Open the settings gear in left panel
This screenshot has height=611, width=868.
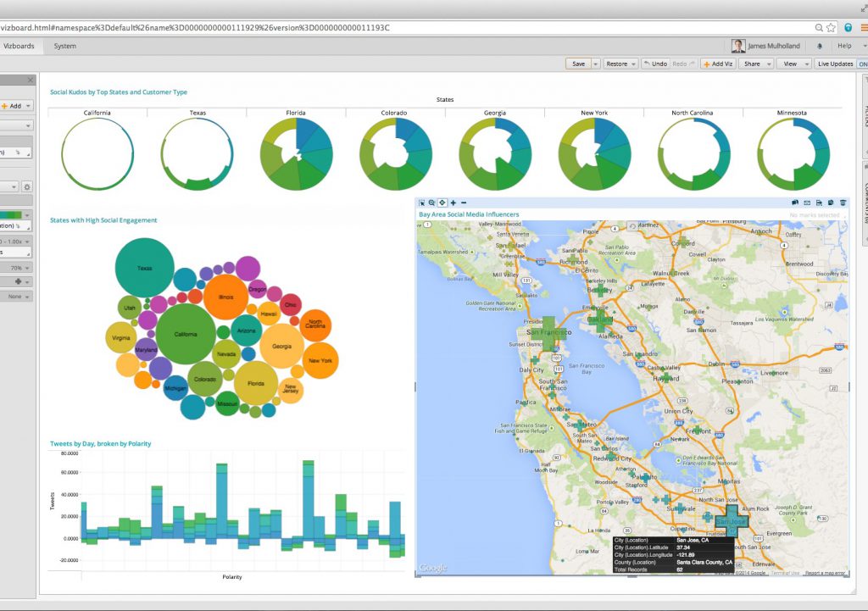coord(27,186)
